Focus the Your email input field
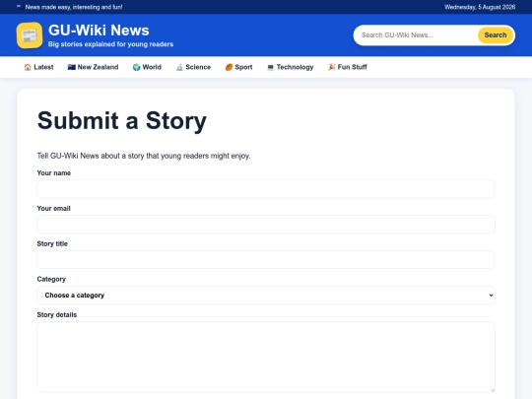 coord(266,225)
